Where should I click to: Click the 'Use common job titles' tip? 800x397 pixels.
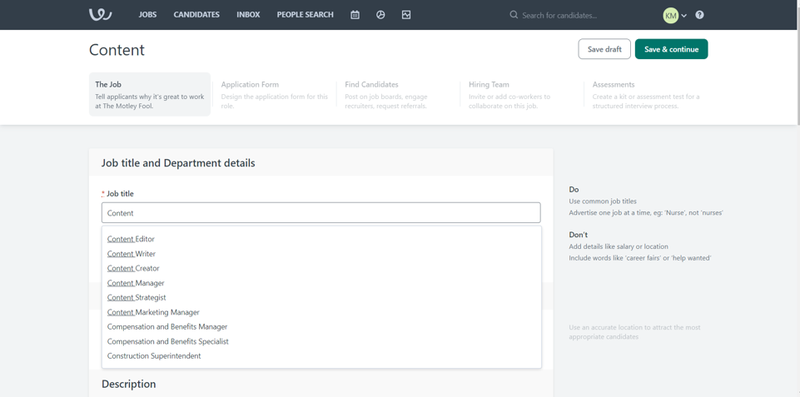pyautogui.click(x=603, y=201)
